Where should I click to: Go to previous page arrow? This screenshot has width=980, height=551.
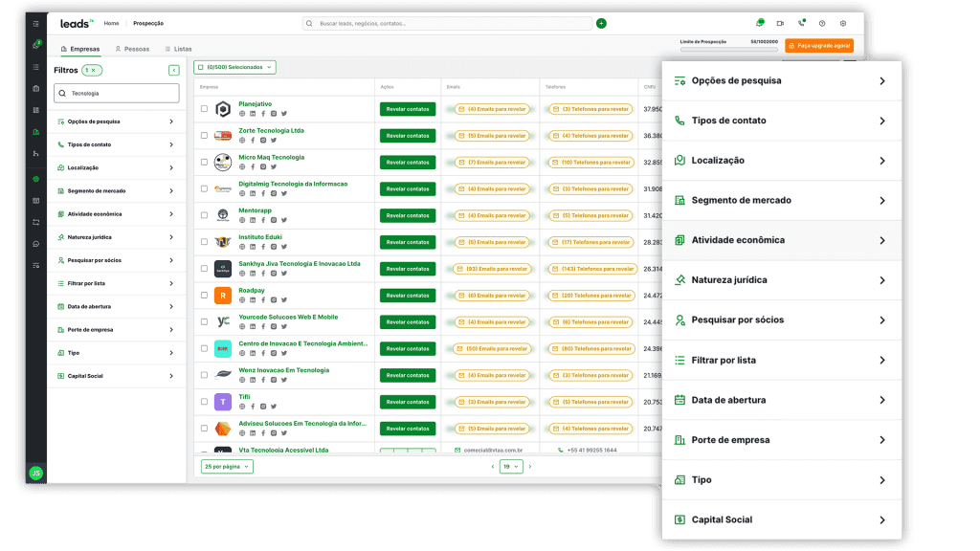pyautogui.click(x=493, y=467)
